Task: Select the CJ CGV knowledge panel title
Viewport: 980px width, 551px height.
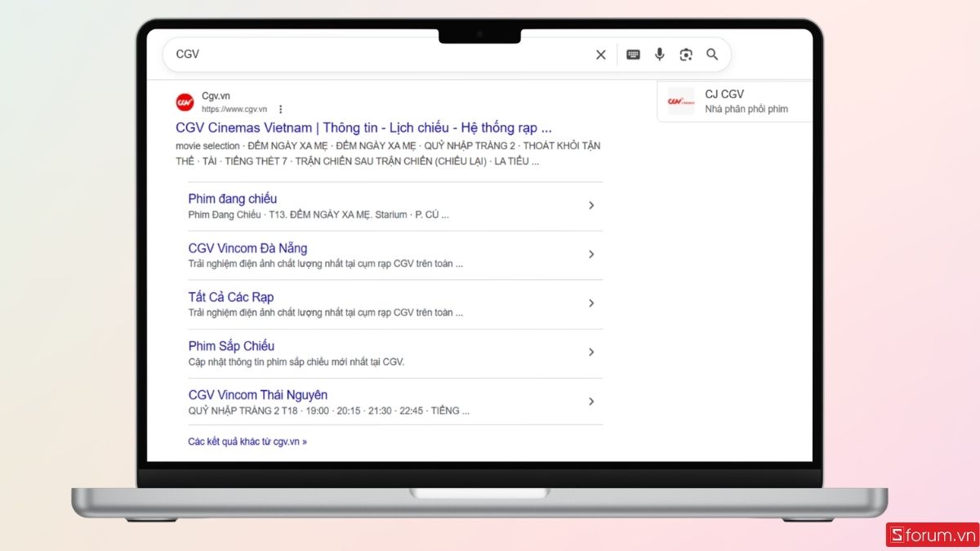Action: (x=725, y=93)
